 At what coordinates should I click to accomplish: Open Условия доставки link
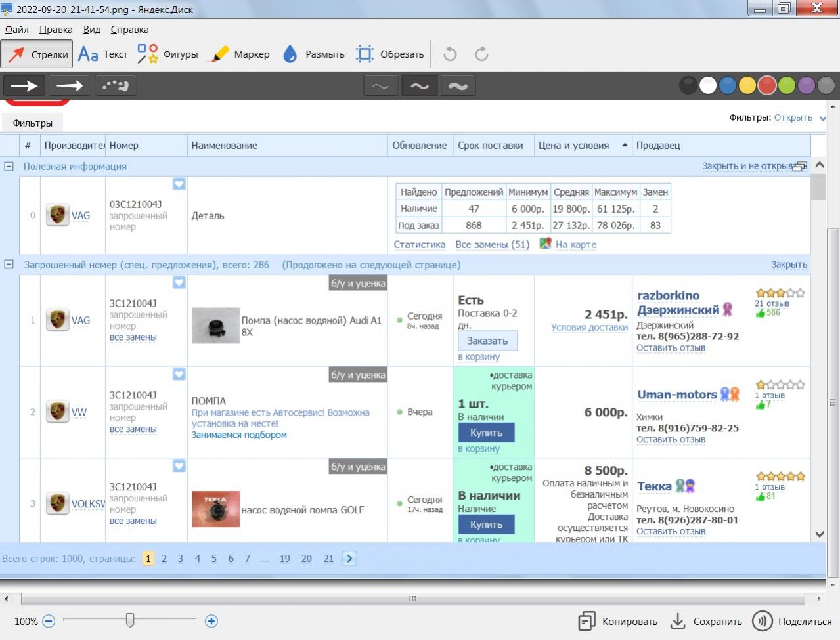point(589,328)
